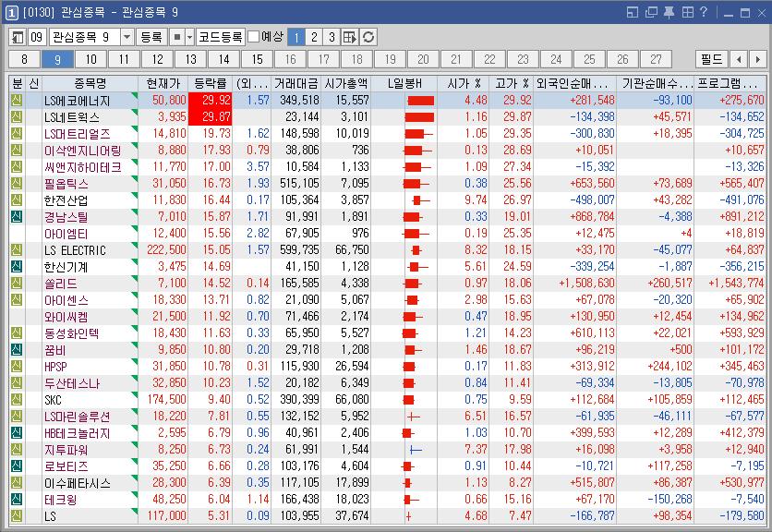Screen dimensions: 772x532
Task: Click the 신 icon on 쏠리드 row
Action: 17,284
